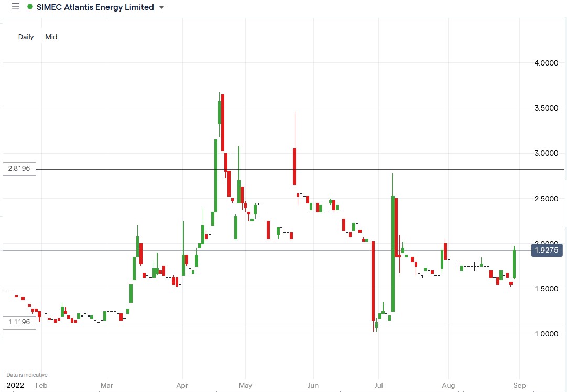Open the instrument selector dropdown arrow
The height and width of the screenshot is (392, 567).
point(161,8)
